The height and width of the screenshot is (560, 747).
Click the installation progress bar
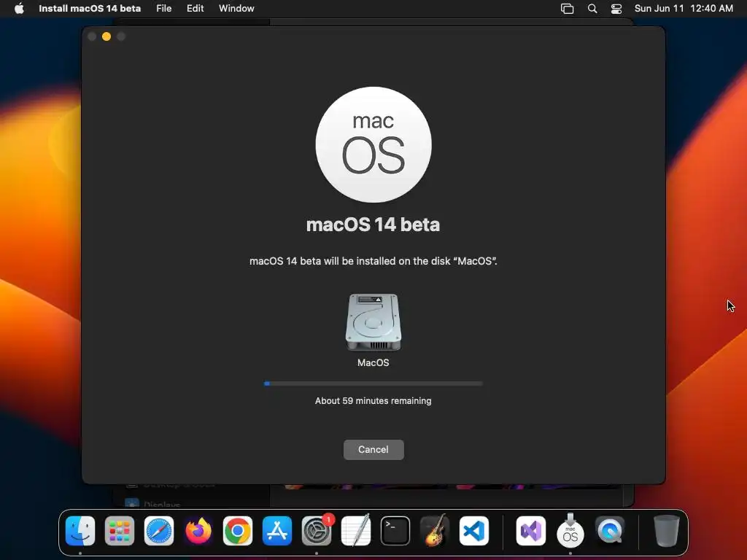coord(373,384)
